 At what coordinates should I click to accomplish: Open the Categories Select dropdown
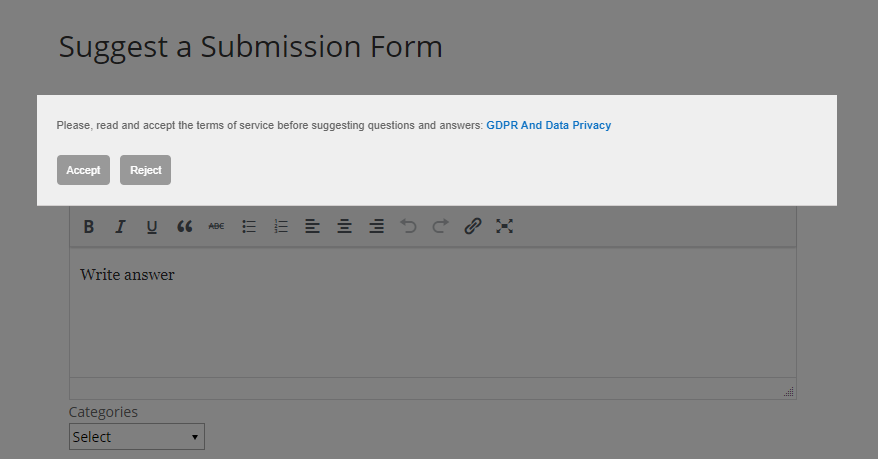pos(137,437)
